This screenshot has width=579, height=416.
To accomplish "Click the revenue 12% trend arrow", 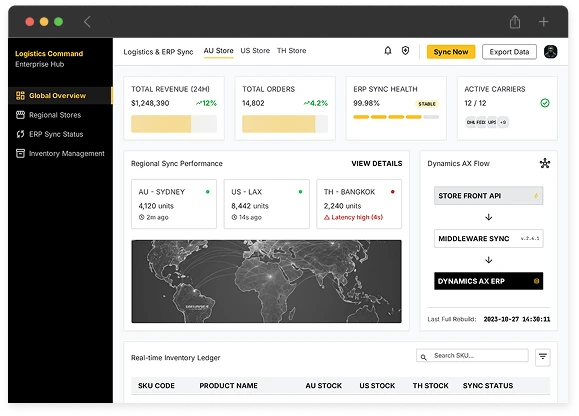I will [199, 103].
